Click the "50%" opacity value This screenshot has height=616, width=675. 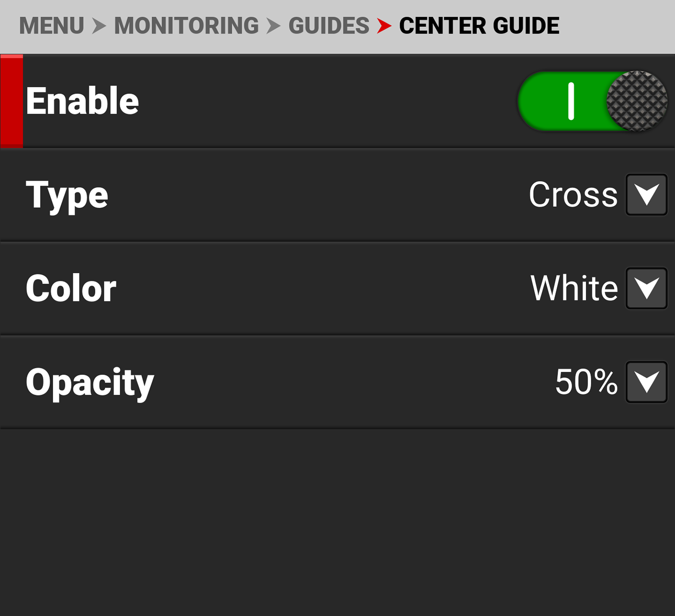[x=586, y=382]
